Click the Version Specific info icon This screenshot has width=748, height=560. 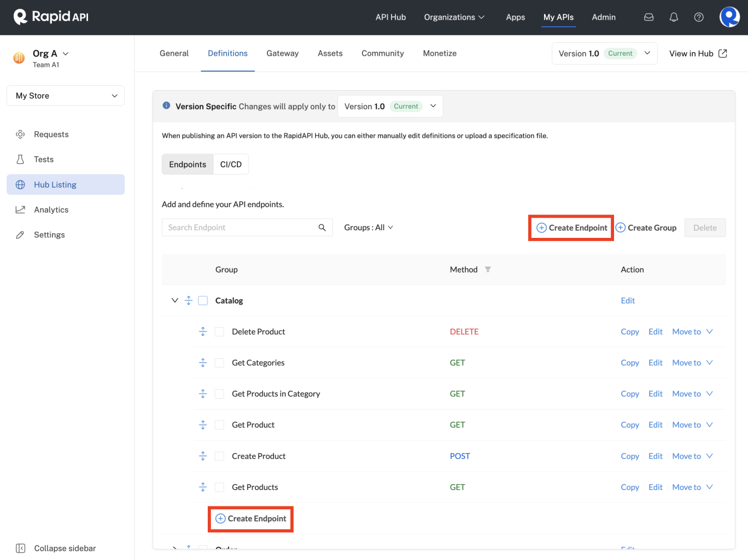tap(166, 106)
